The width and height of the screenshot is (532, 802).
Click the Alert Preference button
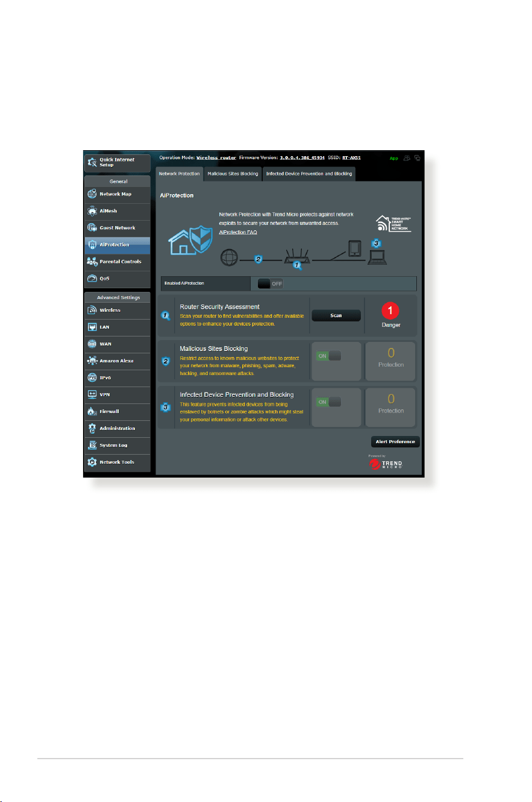(x=395, y=442)
